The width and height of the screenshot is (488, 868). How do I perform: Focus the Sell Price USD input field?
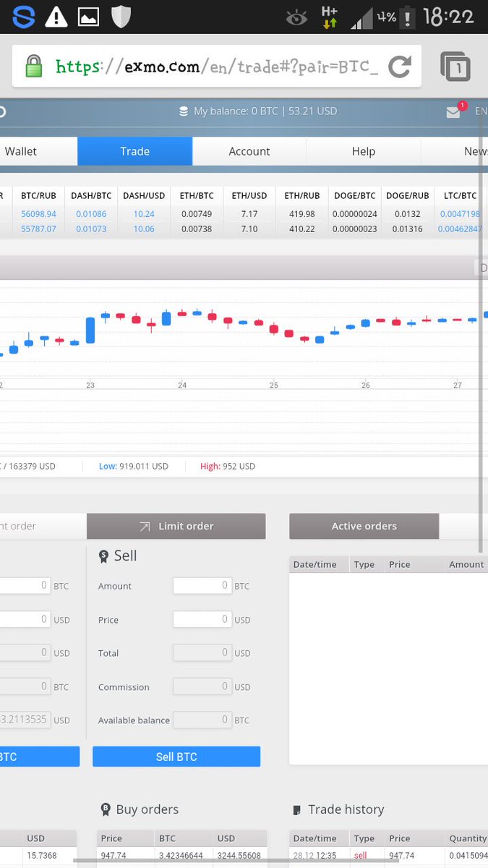pyautogui.click(x=202, y=619)
